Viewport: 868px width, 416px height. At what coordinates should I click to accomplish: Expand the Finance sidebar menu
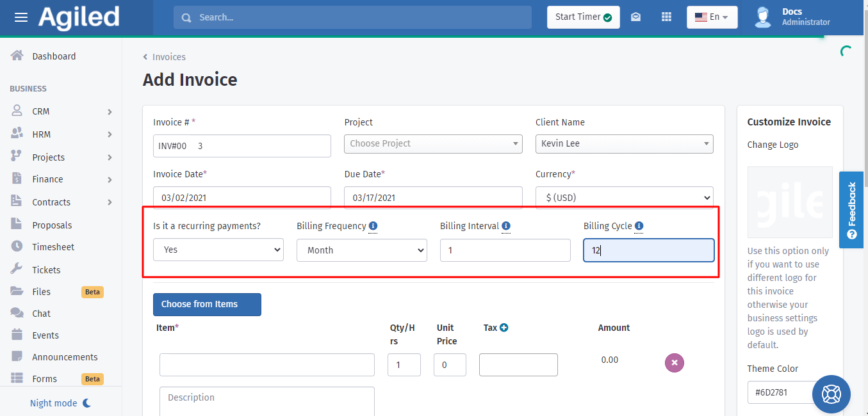(61, 180)
